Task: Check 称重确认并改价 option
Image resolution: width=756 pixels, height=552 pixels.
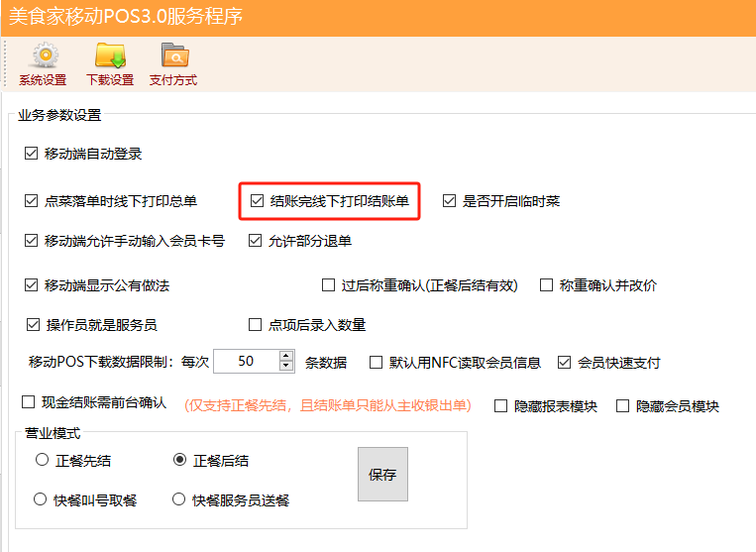Action: pos(546,285)
